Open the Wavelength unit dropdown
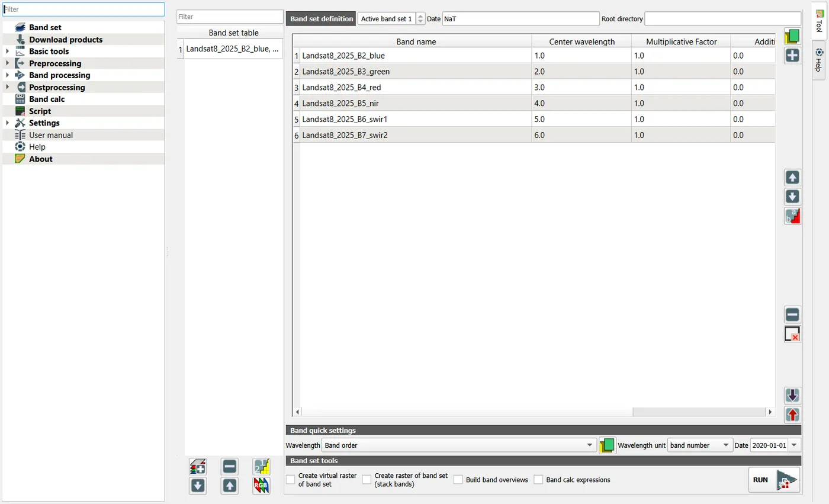Viewport: 829px width, 504px height. pos(700,445)
